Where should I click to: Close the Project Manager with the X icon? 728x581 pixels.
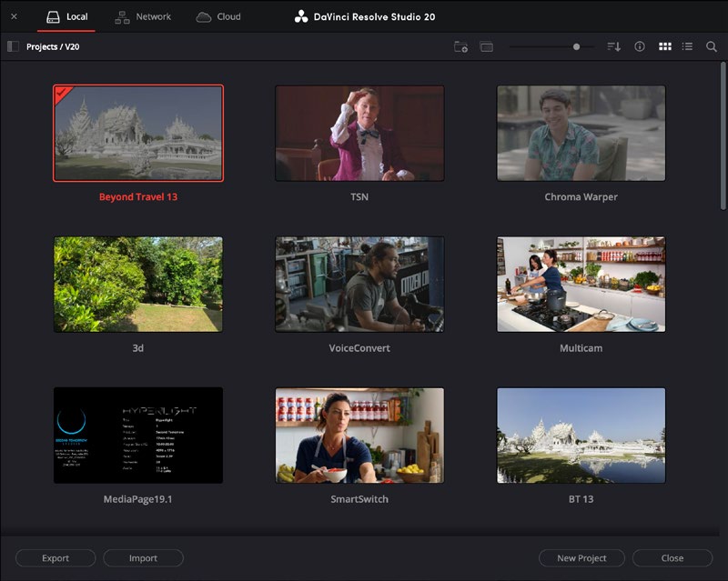pos(14,16)
